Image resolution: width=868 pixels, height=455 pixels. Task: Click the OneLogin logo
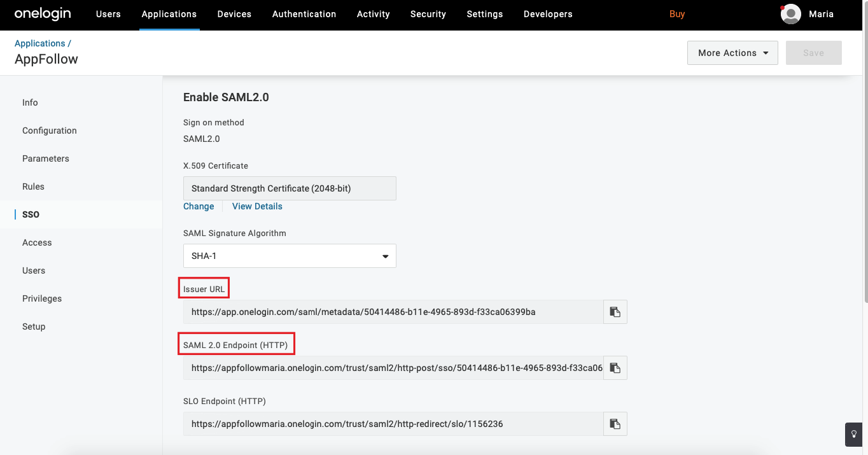tap(43, 13)
